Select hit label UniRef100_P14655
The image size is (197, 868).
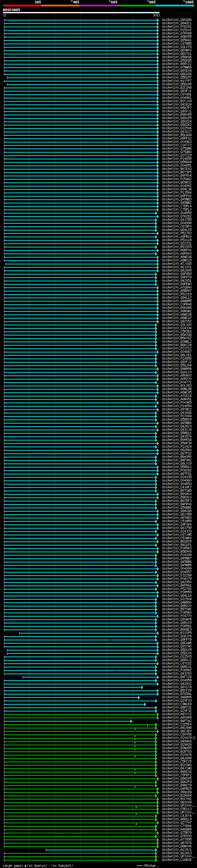(176, 159)
